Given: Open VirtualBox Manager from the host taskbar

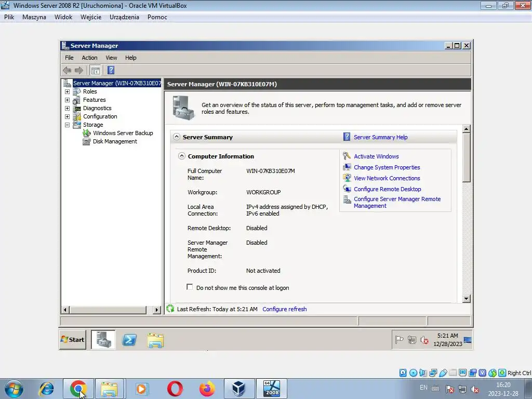Looking at the screenshot, I should pos(239,389).
